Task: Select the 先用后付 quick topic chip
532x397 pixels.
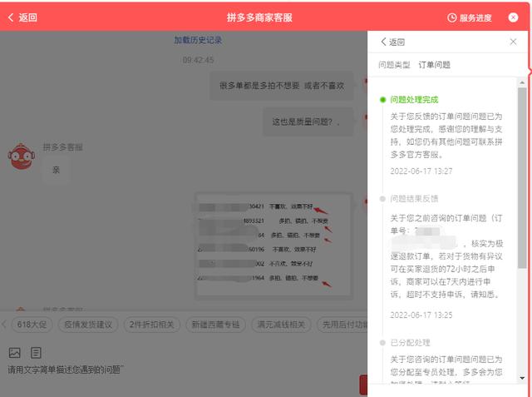Action: pos(342,325)
